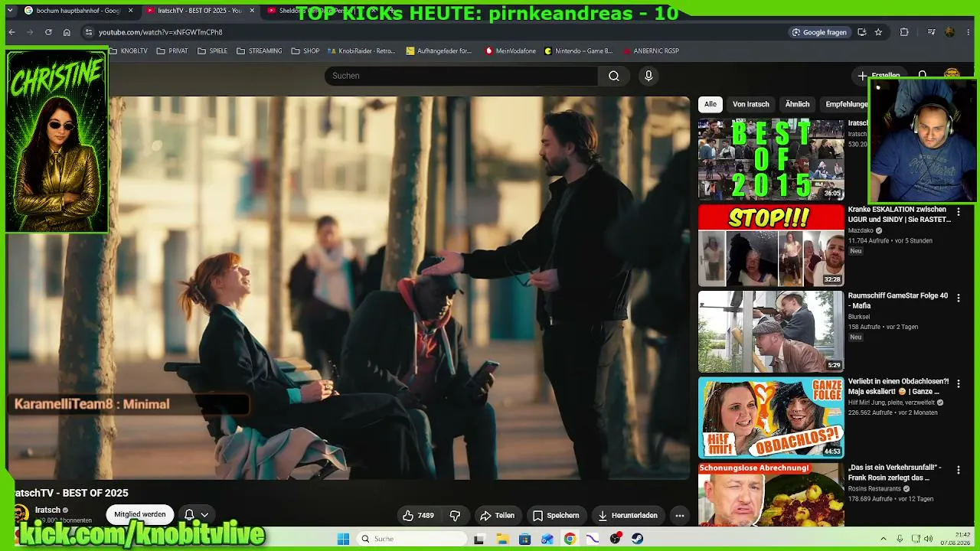The image size is (980, 551).
Task: Click the address bar URL
Action: (160, 32)
